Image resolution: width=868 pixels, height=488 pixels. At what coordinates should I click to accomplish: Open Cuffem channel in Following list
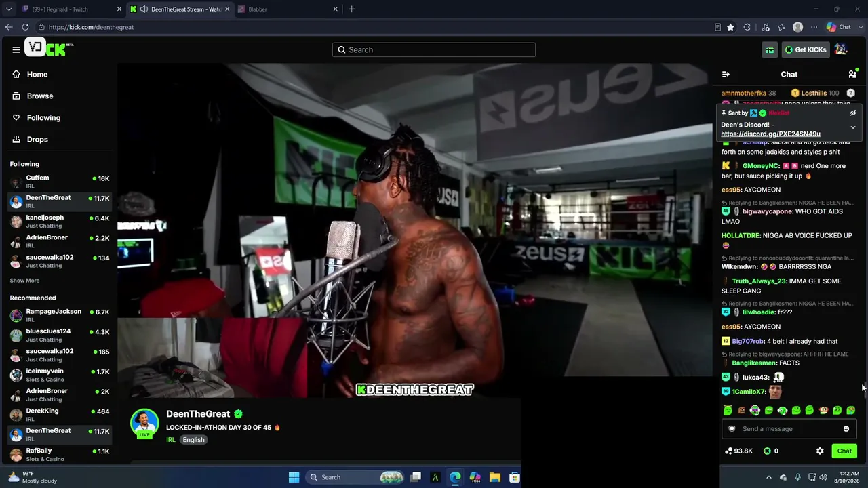60,182
